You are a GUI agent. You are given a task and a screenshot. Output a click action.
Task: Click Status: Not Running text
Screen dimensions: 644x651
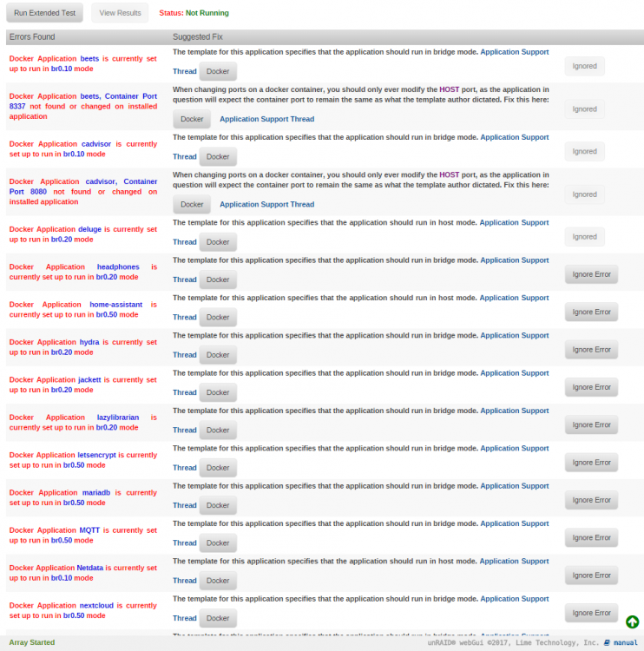click(194, 13)
